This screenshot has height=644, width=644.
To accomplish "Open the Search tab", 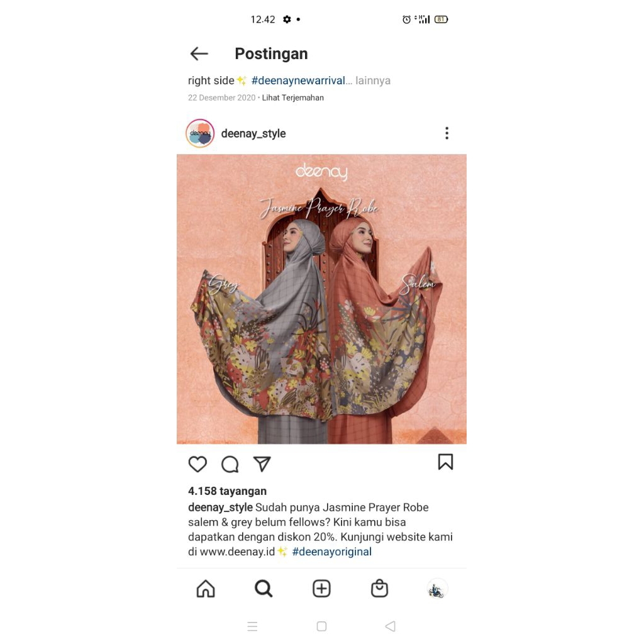I will point(264,589).
